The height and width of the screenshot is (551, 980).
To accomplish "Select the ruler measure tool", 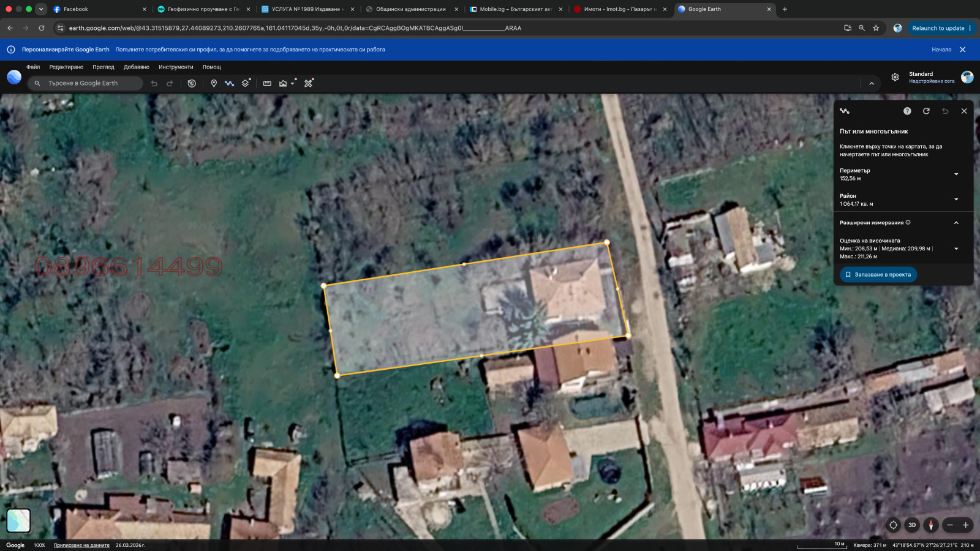I will (x=267, y=83).
